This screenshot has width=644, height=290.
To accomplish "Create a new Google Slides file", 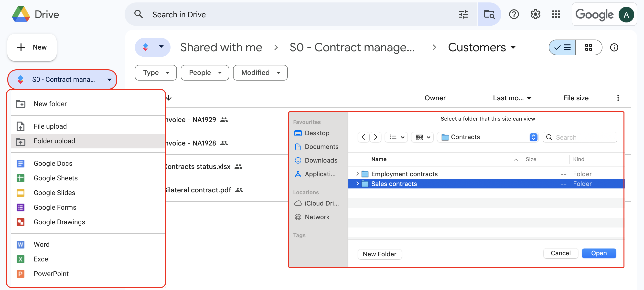I will (88, 193).
